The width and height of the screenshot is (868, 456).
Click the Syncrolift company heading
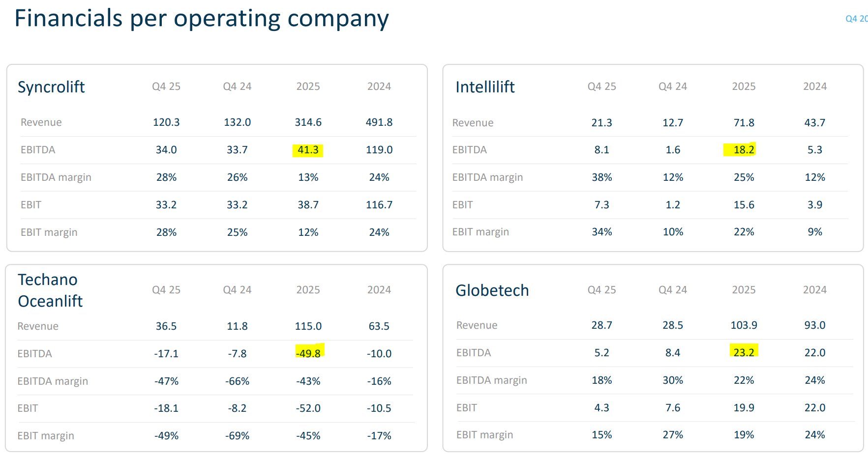(x=51, y=87)
